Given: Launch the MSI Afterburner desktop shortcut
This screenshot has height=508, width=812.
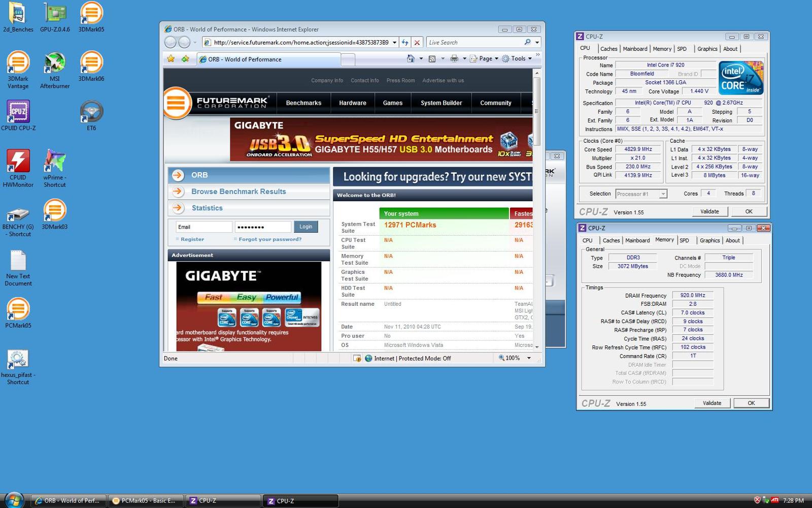Looking at the screenshot, I should pos(55,70).
